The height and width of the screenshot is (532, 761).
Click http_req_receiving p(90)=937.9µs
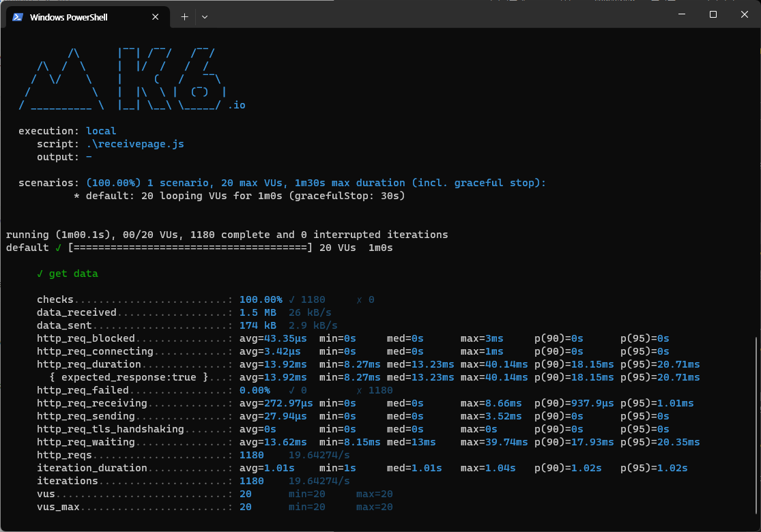574,404
